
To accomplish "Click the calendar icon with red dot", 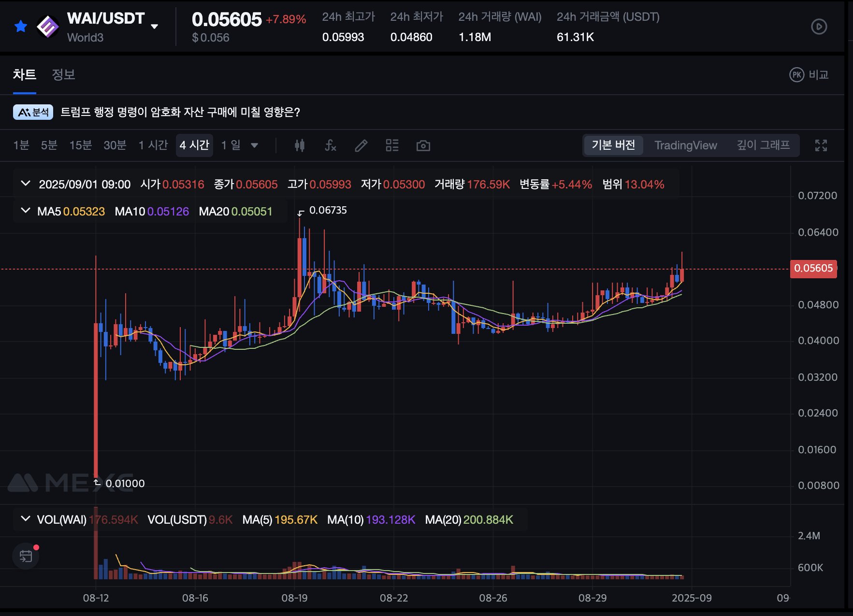I will click(x=26, y=556).
